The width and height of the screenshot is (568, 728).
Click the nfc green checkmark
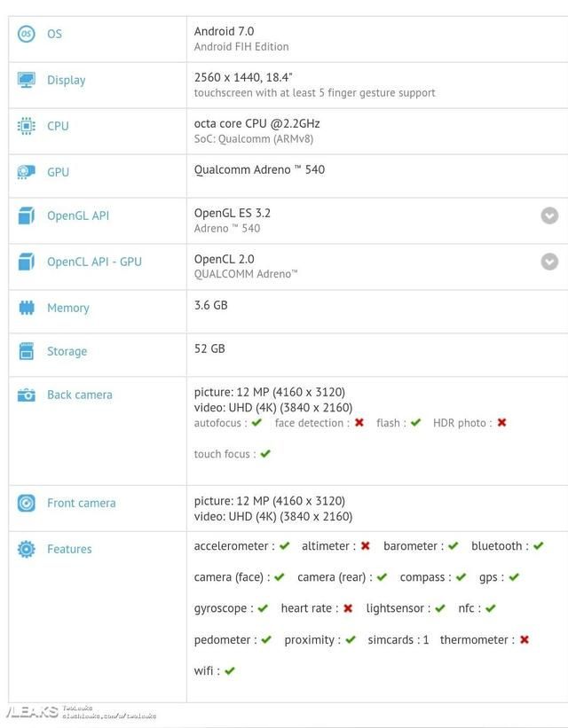(x=491, y=608)
